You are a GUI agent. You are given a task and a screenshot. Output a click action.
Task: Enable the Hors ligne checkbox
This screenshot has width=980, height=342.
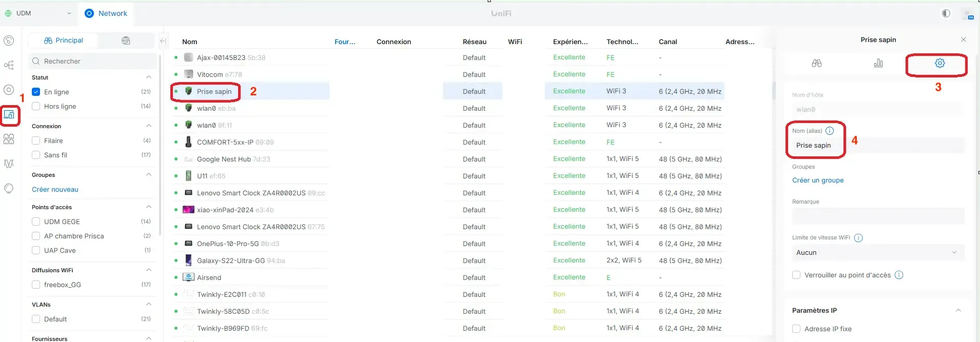(x=36, y=106)
